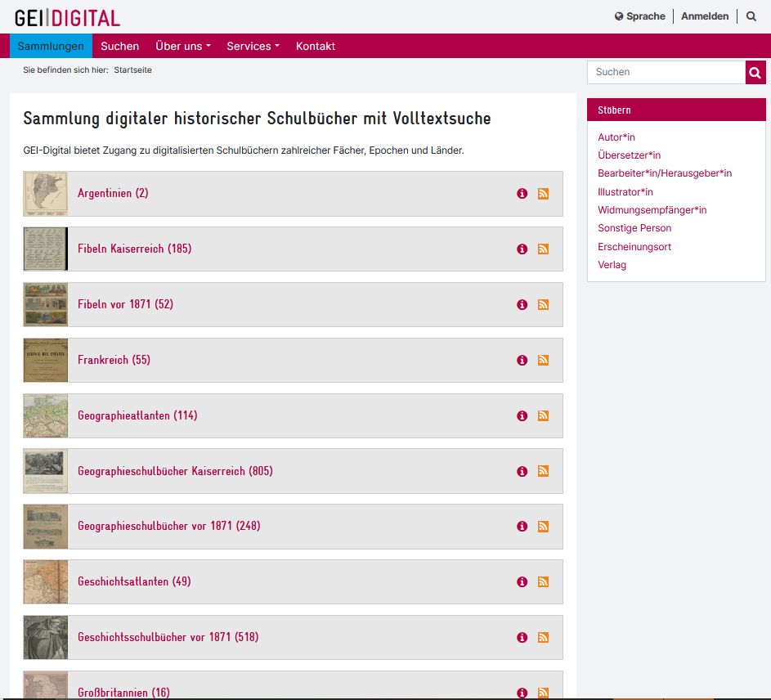Focus the Suchen search input field
This screenshot has width=771, height=700.
666,72
